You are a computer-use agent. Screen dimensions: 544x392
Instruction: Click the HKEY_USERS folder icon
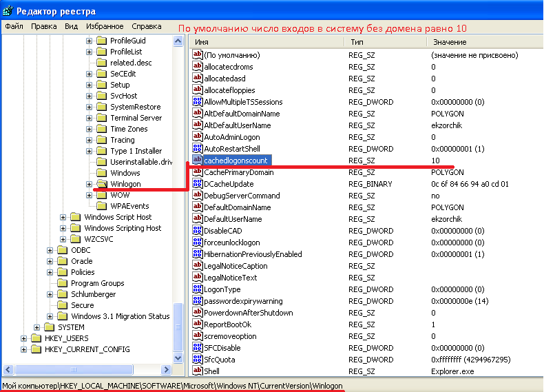pyautogui.click(x=36, y=338)
